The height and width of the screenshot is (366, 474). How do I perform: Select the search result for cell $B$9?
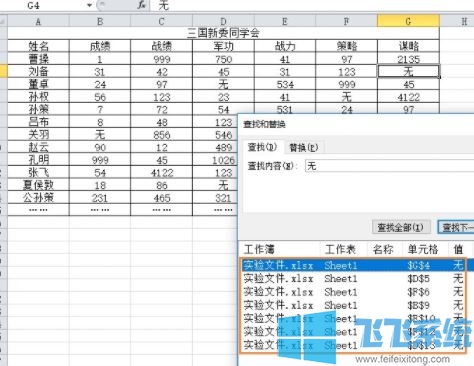pos(357,305)
